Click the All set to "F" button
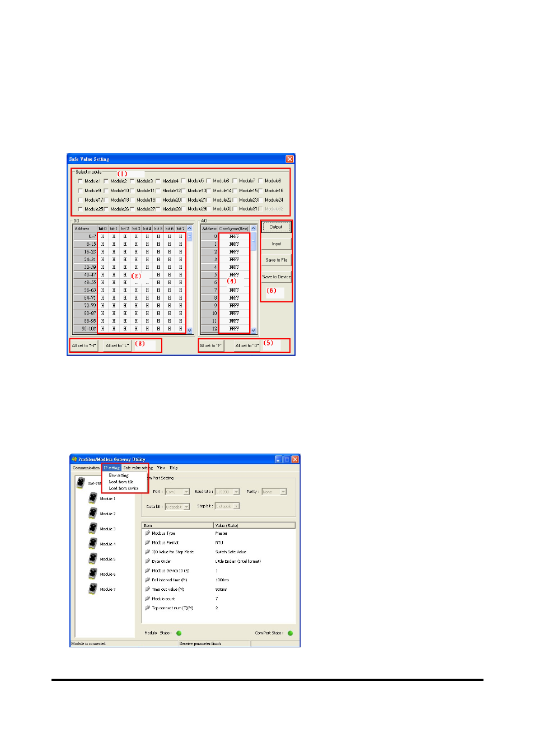Screen dimensions: 534x756 tap(212, 346)
